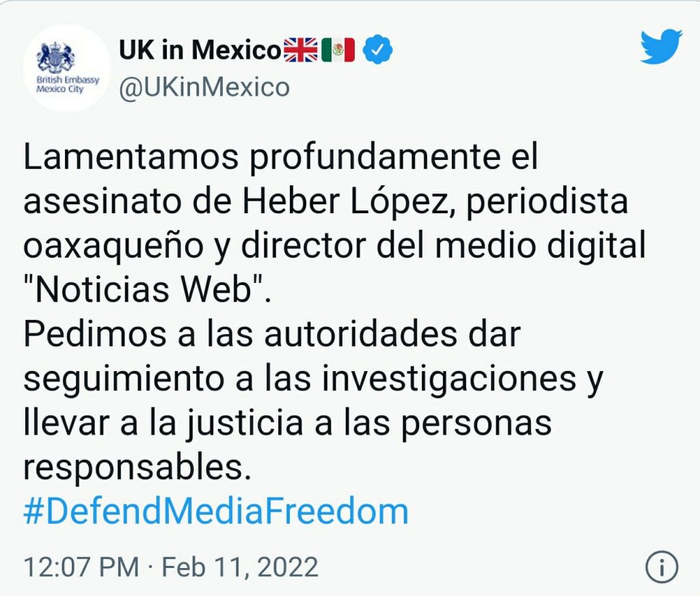The width and height of the screenshot is (700, 596).
Task: Open the #DefendMediaFreedom hashtag
Action: point(216,512)
